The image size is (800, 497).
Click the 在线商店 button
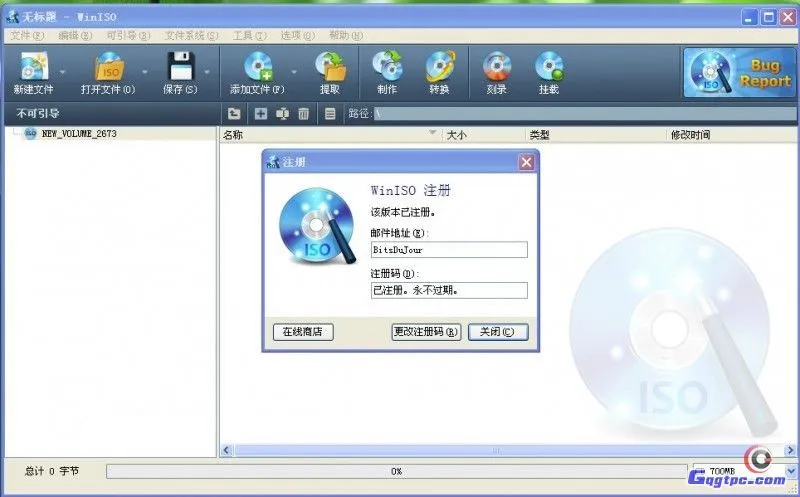(x=303, y=332)
